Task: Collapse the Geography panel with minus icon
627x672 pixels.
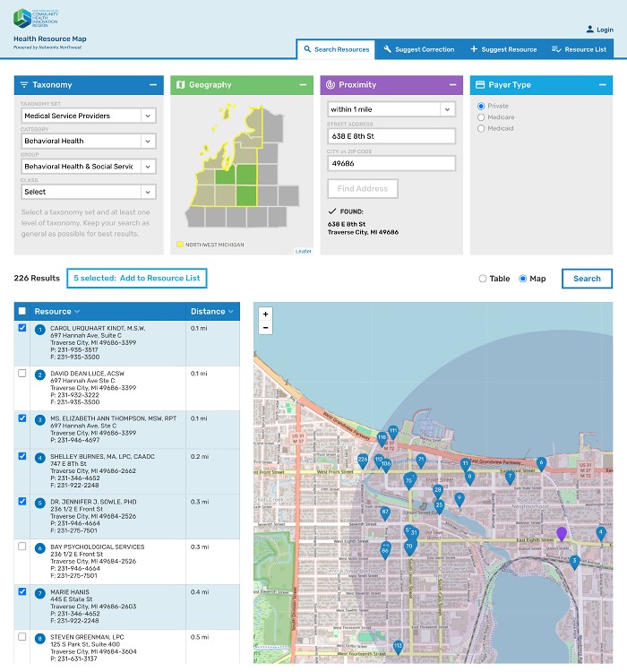Action: point(302,85)
